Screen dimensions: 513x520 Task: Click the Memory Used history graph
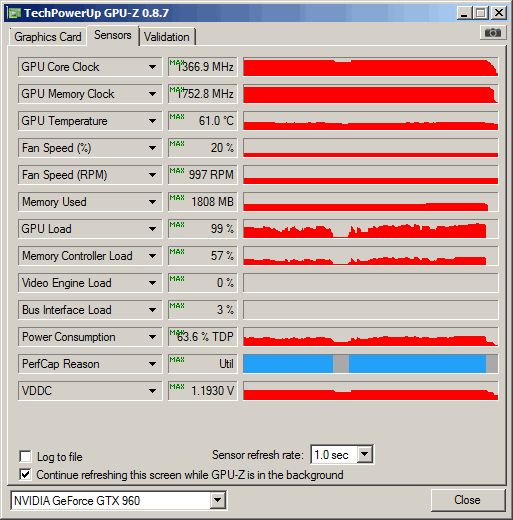click(x=371, y=202)
